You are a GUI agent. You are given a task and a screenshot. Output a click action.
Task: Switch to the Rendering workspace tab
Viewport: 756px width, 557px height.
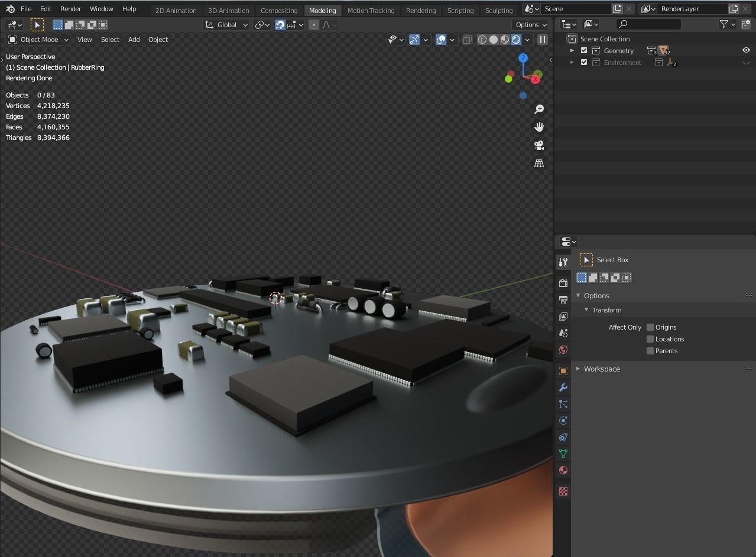click(421, 10)
